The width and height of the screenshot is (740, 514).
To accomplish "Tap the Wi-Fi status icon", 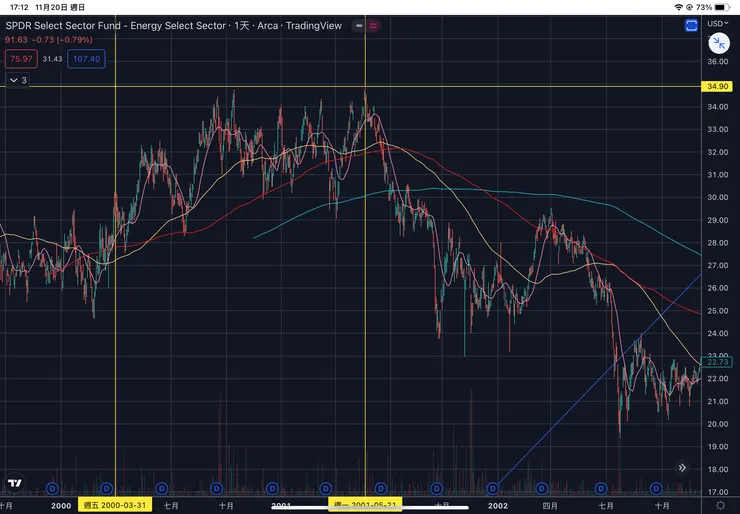I will tap(679, 7).
